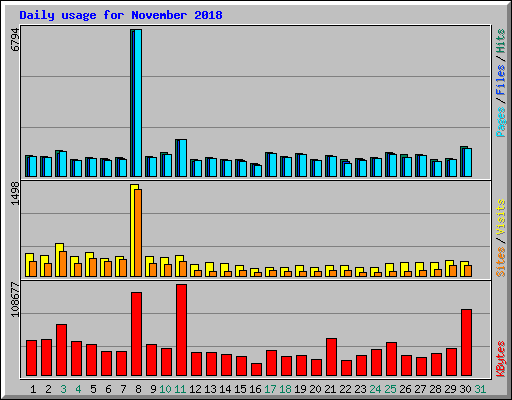
Task: Click the red KBytes bar for day 1
Action: pos(31,358)
